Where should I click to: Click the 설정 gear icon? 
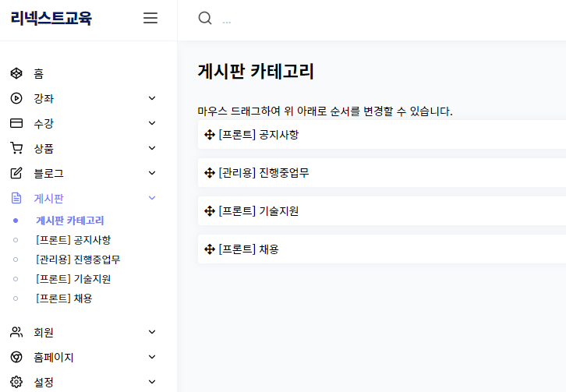(16, 382)
